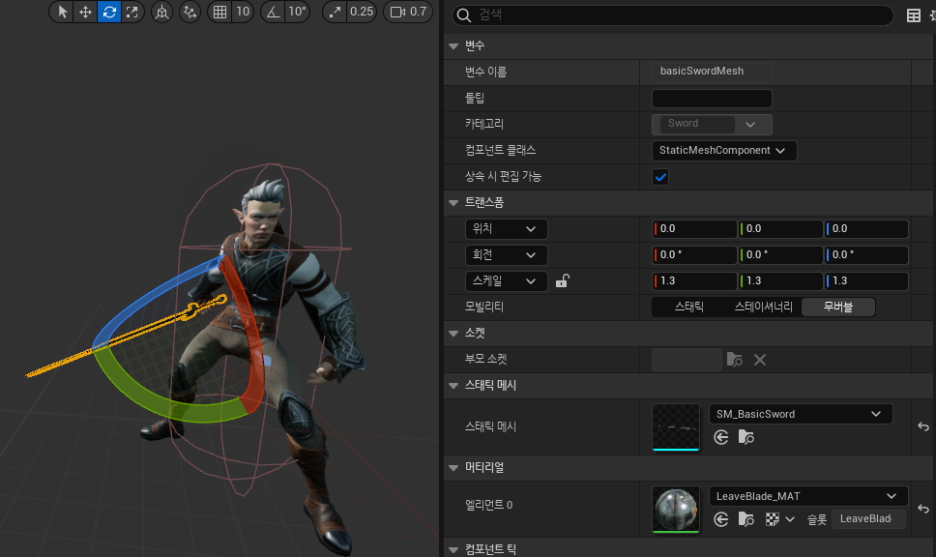Viewport: 936px width, 557px height.
Task: Open scale snap value 0.25
Action: point(361,12)
